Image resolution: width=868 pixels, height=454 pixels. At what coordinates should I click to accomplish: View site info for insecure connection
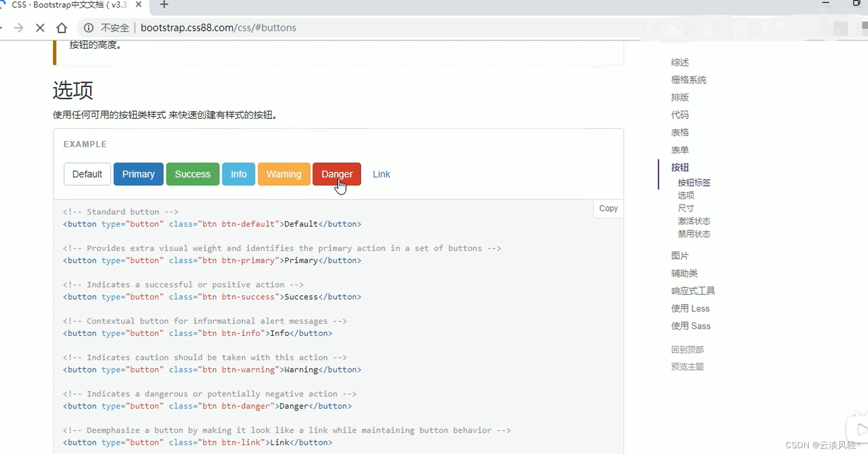click(x=89, y=28)
